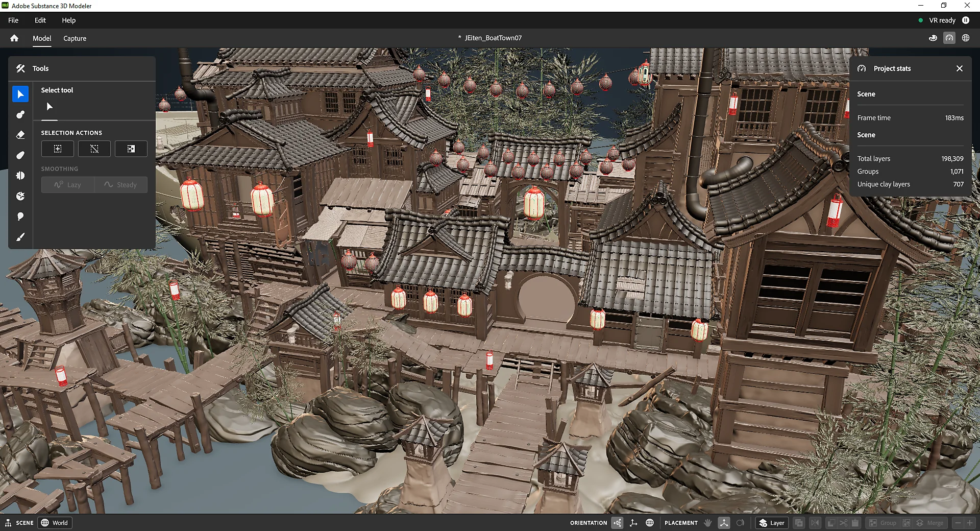Screen dimensions: 980x531
Task: Close the Project stats panel
Action: (x=960, y=68)
